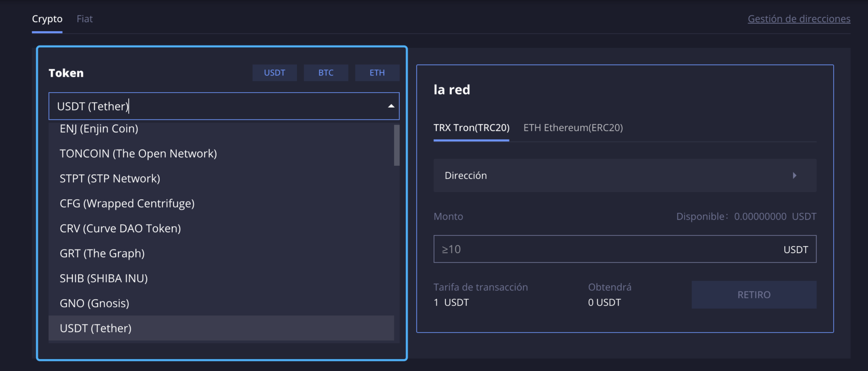Click the RETIRO withdraw button
Image resolution: width=868 pixels, height=371 pixels.
(754, 295)
